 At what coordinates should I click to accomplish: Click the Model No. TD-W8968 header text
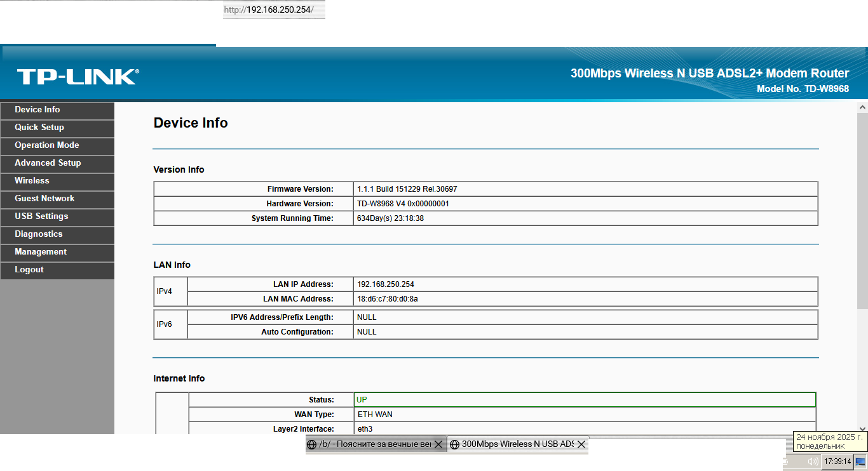coord(803,89)
